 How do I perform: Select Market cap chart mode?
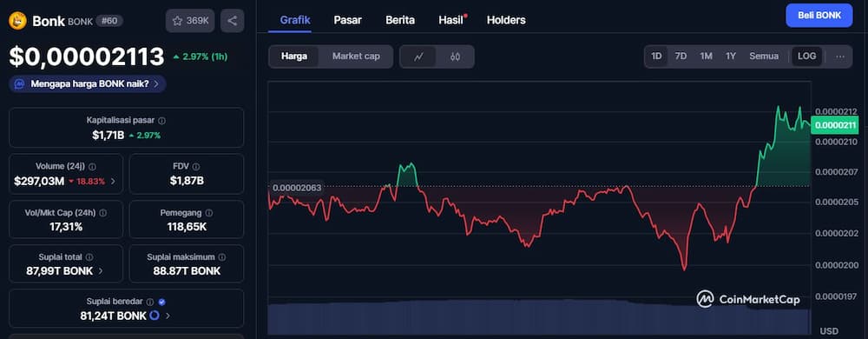tap(356, 56)
